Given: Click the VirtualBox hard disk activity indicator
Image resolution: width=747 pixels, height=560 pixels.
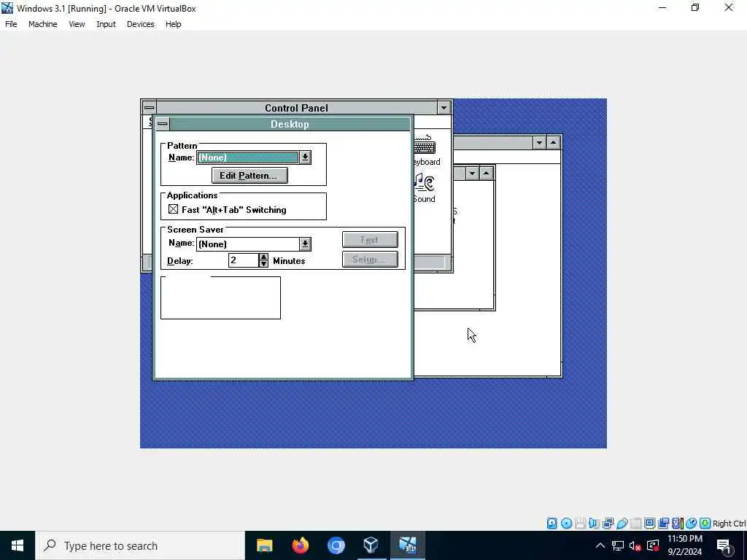Looking at the screenshot, I should click(x=551, y=524).
